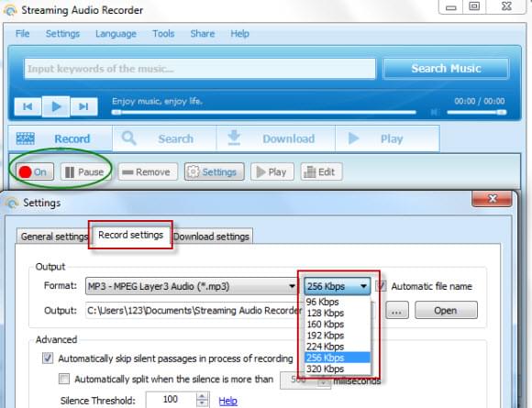Switch to the Download tab

pyautogui.click(x=276, y=138)
